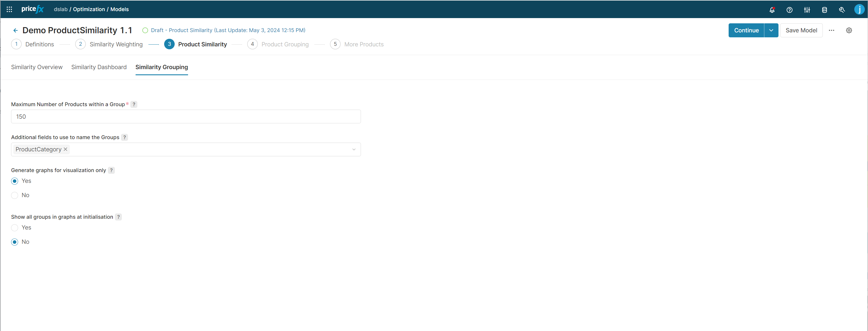Select No for visualization-only graphs
The width and height of the screenshot is (868, 331).
(x=15, y=195)
